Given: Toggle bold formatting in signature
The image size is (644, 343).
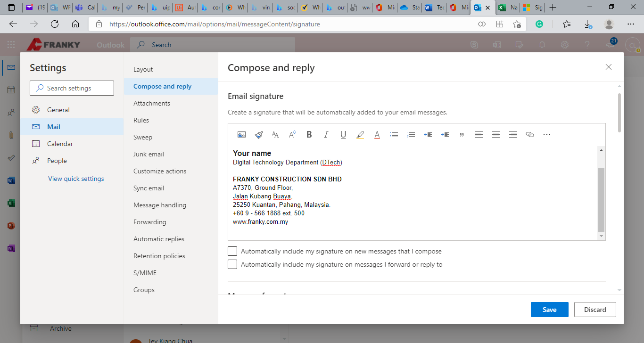Looking at the screenshot, I should tap(309, 135).
